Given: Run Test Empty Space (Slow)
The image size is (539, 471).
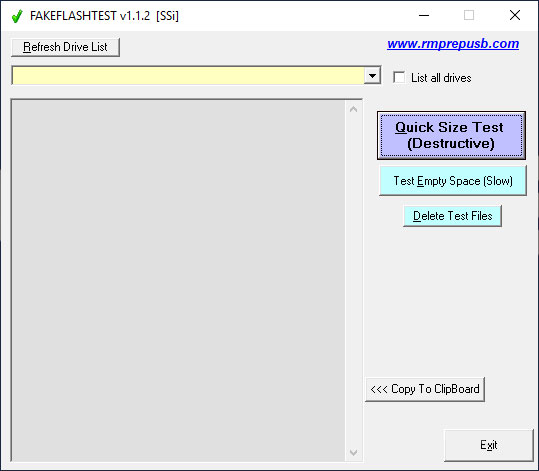Looking at the screenshot, I should tap(453, 181).
